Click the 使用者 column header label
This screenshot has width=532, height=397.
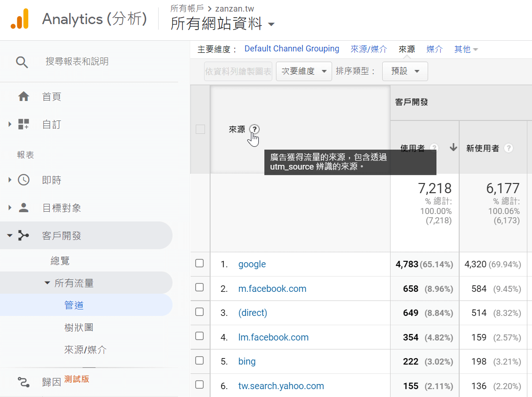click(x=413, y=148)
